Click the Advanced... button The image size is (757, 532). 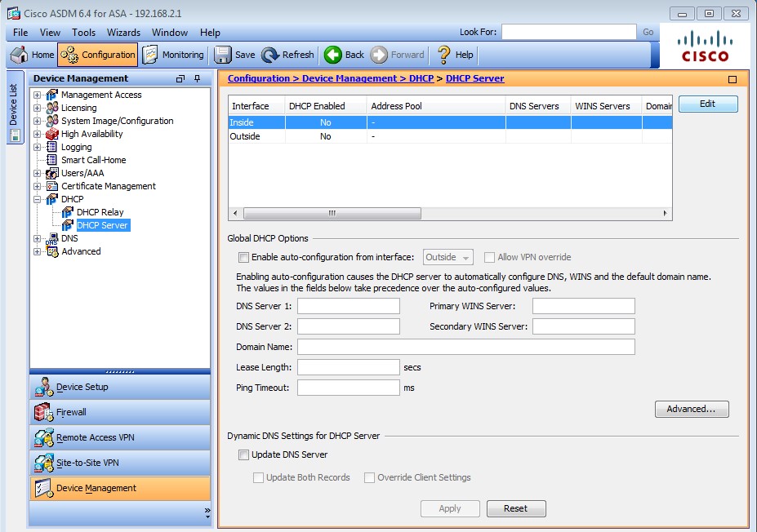click(x=692, y=409)
